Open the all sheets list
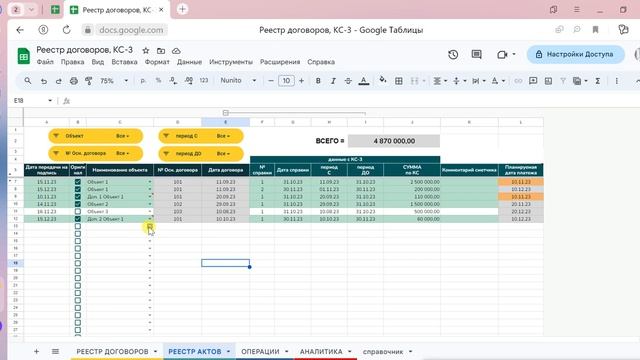The width and height of the screenshot is (640, 360). [x=55, y=351]
